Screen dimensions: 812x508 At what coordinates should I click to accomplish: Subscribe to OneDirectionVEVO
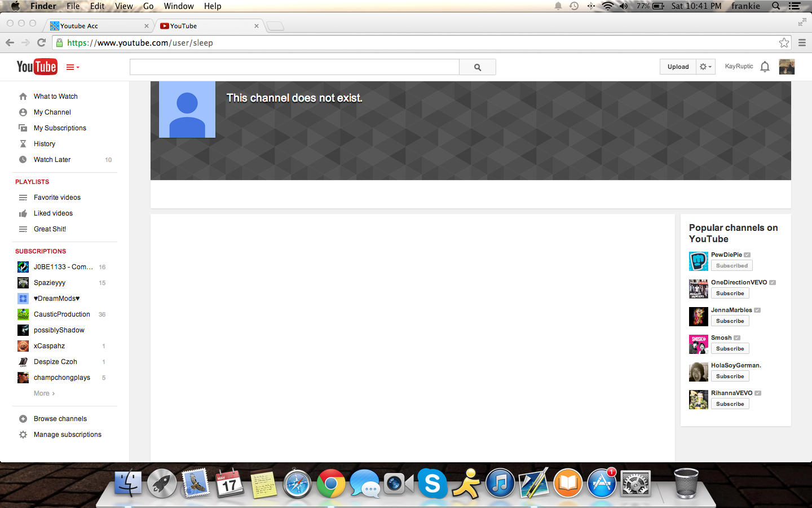click(x=730, y=294)
